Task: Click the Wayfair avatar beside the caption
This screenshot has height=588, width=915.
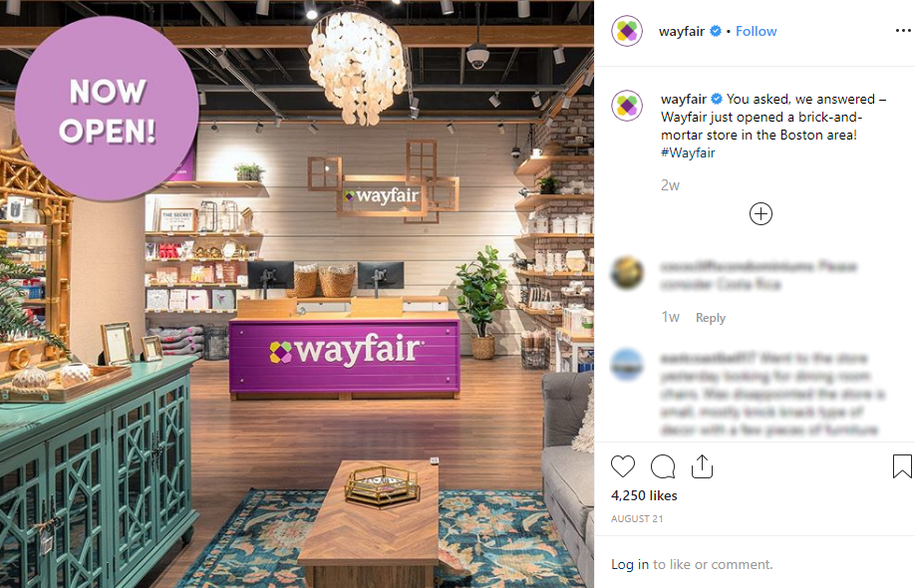Action: tap(627, 106)
